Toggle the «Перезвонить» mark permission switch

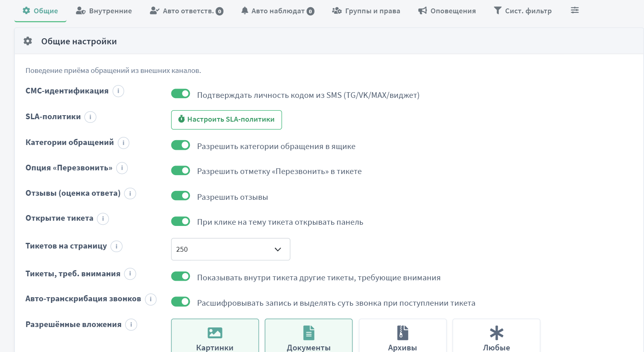[181, 170]
